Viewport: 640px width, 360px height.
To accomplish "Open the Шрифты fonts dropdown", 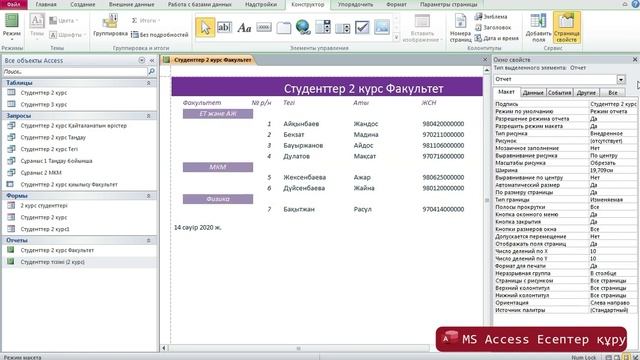I will (67, 35).
